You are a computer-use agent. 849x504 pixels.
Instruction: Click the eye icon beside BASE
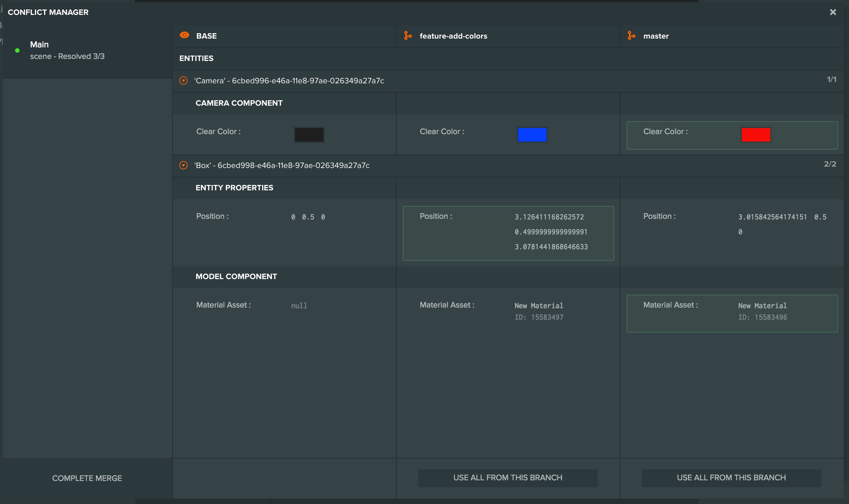click(x=184, y=35)
